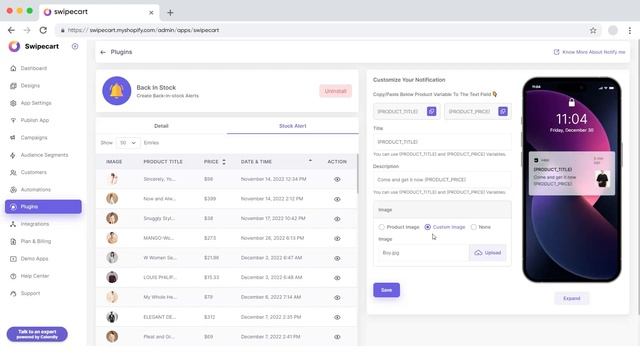This screenshot has height=360, width=640.
Task: Open Plan & Billing in sidebar
Action: pos(31,241)
